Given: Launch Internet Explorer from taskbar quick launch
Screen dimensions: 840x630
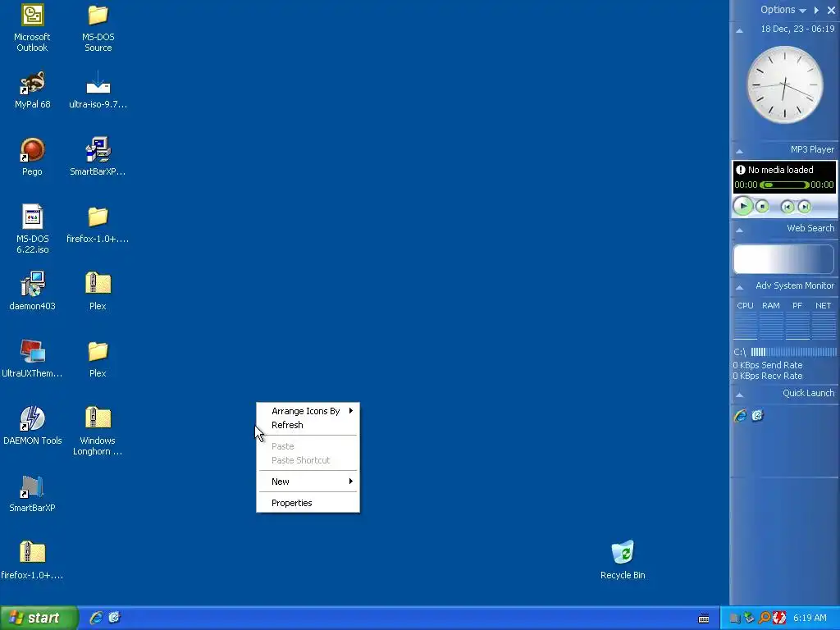Looking at the screenshot, I should pyautogui.click(x=96, y=618).
